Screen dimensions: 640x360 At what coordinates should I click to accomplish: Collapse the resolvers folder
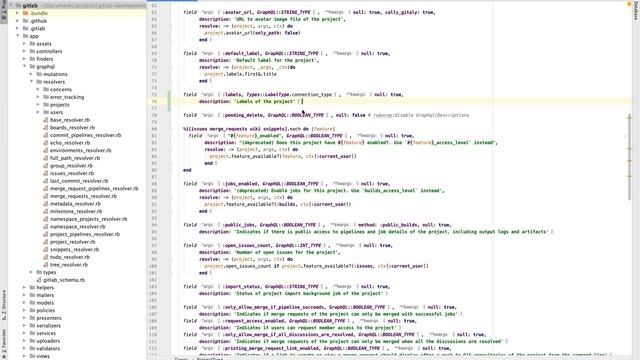pyautogui.click(x=31, y=82)
